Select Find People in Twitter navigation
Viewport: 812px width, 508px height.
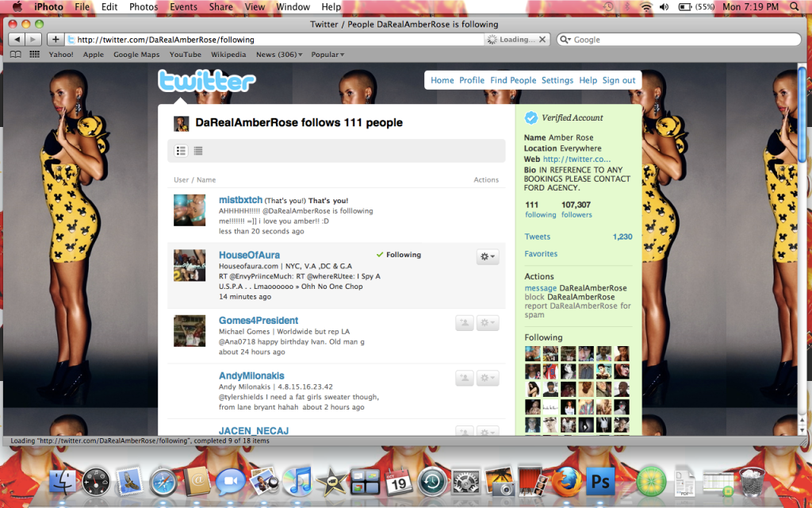coord(513,80)
